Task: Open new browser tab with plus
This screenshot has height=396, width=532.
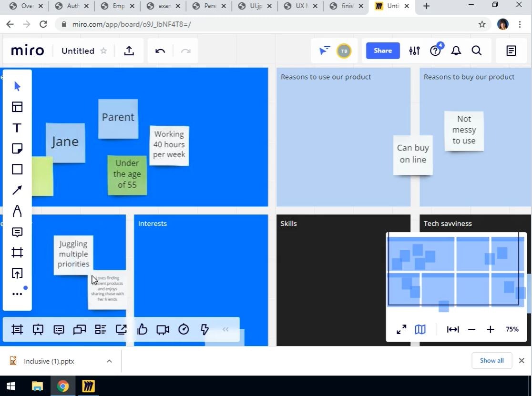Action: (x=427, y=6)
